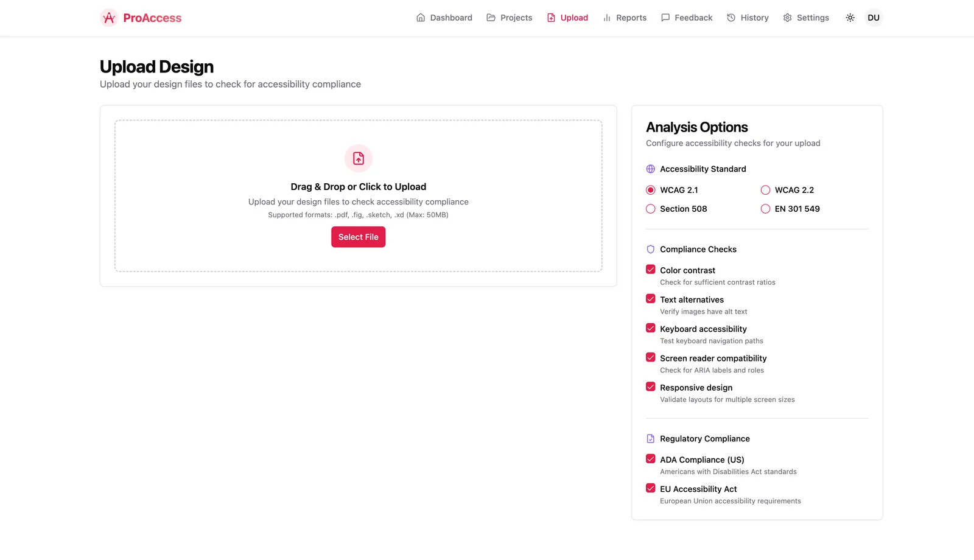Image resolution: width=974 pixels, height=560 pixels.
Task: Disable the Keyboard accessibility check
Action: [x=650, y=328]
